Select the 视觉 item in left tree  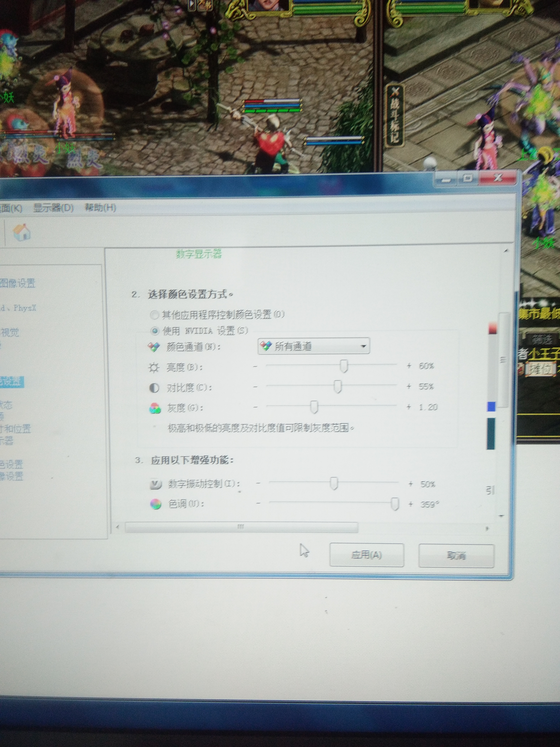[10, 332]
